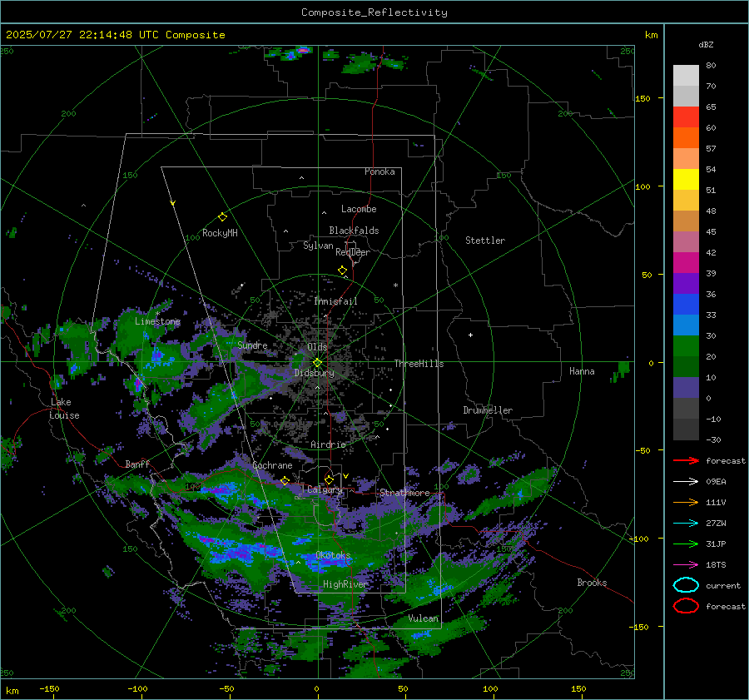Click white plus marker east of ThreeHills
The image size is (749, 700).
click(x=470, y=335)
